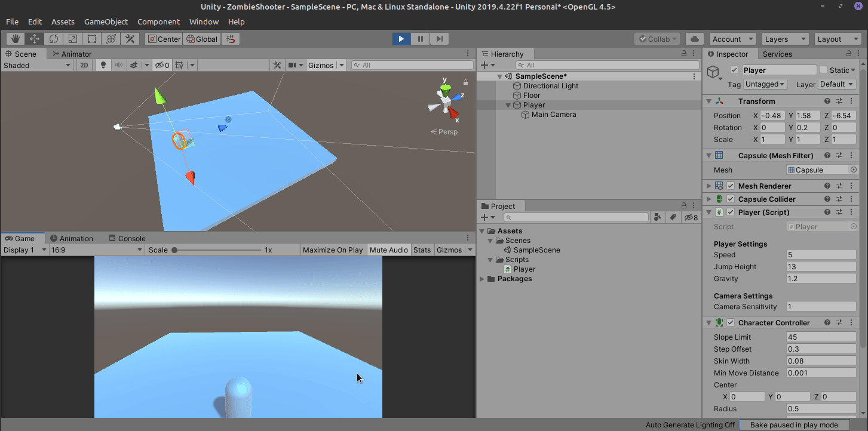This screenshot has height=431, width=868.
Task: Switch to the Animator tab
Action: pos(71,54)
